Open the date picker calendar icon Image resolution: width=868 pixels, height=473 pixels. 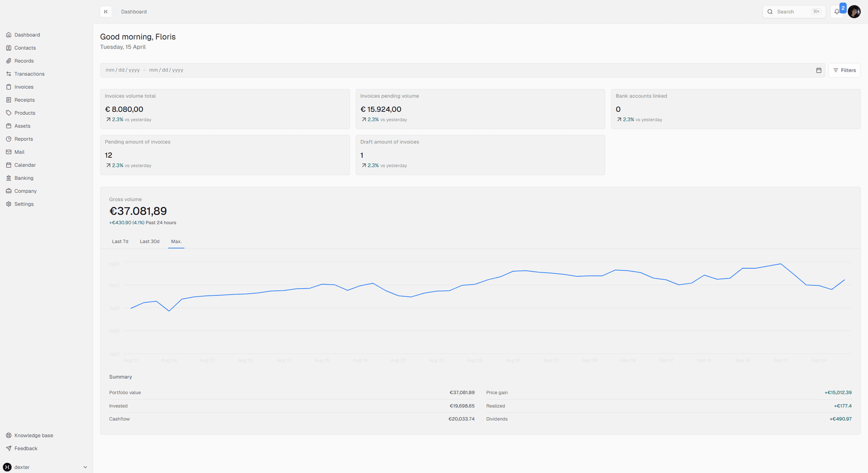click(x=819, y=70)
